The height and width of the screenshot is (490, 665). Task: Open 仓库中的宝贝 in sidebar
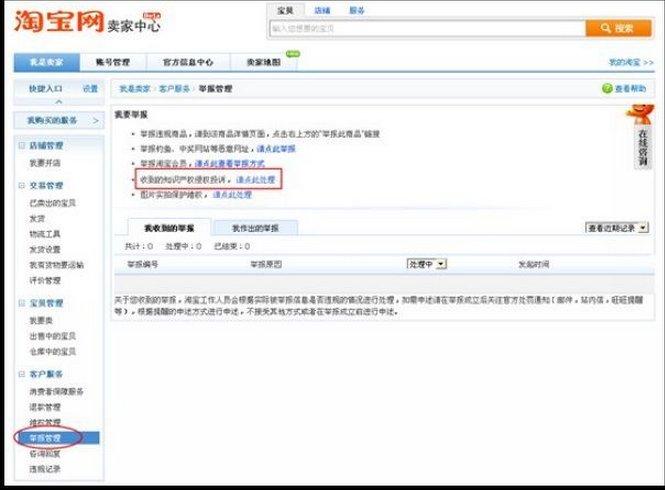(53, 351)
